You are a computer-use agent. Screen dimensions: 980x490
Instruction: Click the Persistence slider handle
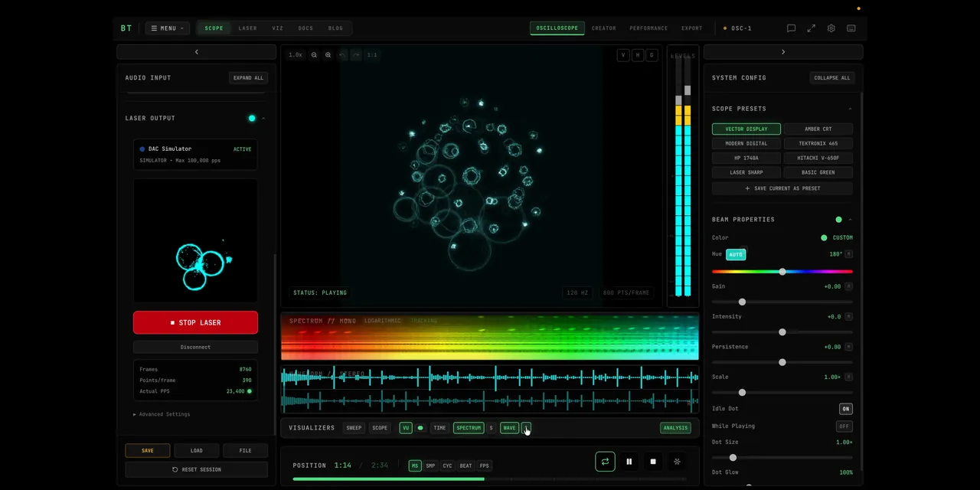782,362
